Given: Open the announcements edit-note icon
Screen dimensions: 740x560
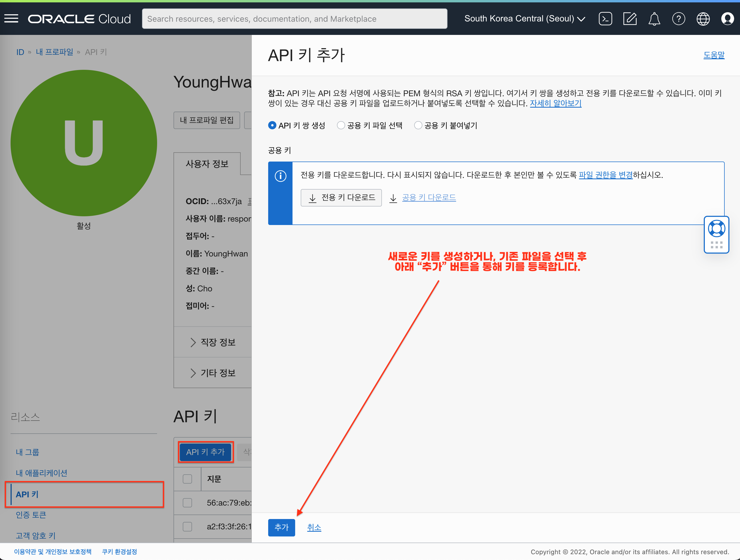Looking at the screenshot, I should pyautogui.click(x=630, y=19).
